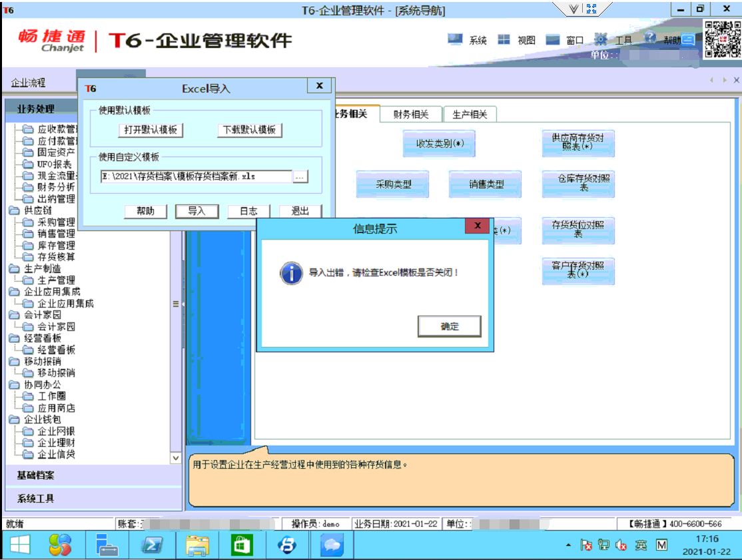
Task: Switch to the 生产相关 tab
Action: click(x=470, y=114)
